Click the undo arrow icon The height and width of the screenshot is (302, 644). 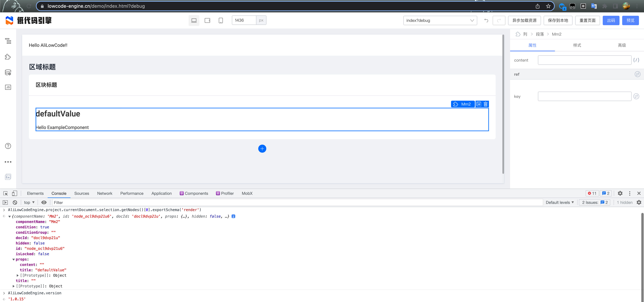coord(486,20)
